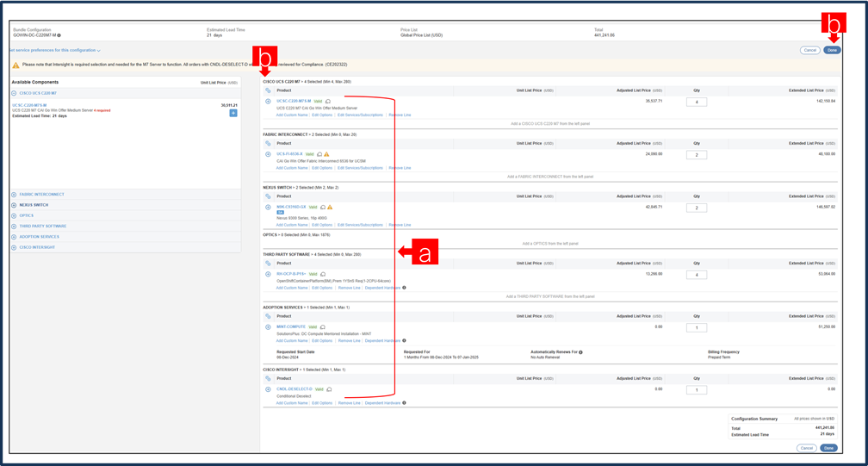Click link icon in THIRD PARTY SOFTWARE table header
The width and height of the screenshot is (868, 466).
point(268,263)
